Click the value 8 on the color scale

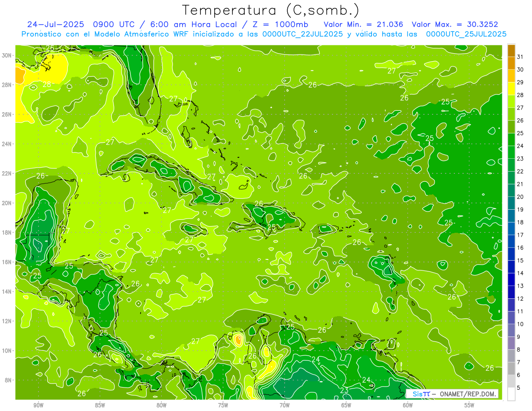click(519, 350)
